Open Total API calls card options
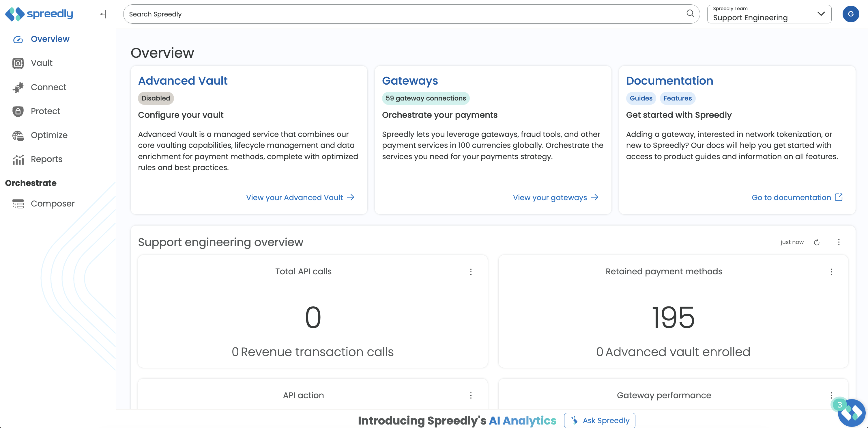Image resolution: width=868 pixels, height=428 pixels. tap(471, 272)
